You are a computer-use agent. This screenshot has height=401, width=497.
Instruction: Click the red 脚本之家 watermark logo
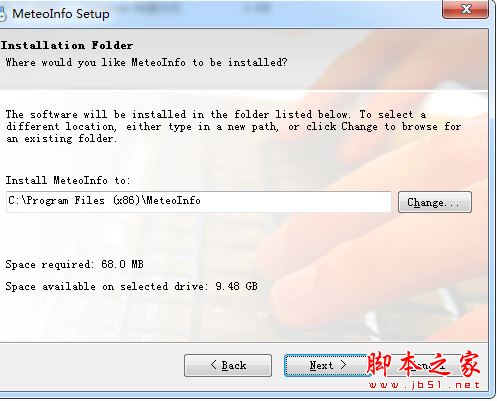(423, 365)
